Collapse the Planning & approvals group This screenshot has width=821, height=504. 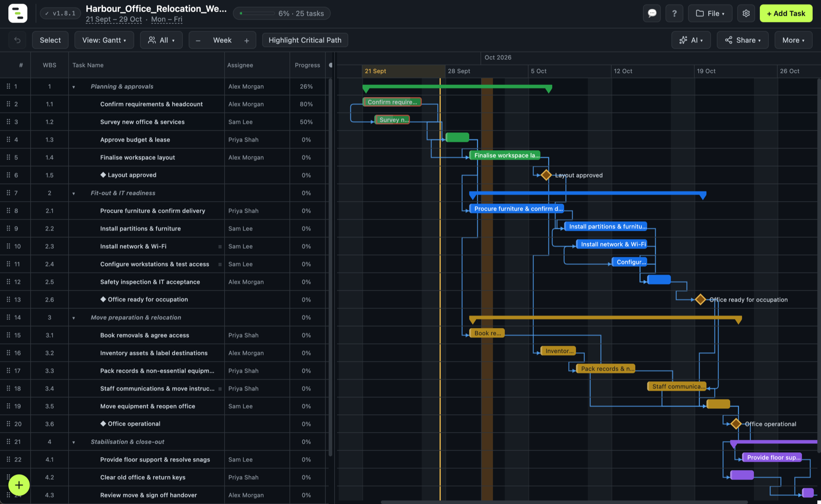(x=73, y=87)
